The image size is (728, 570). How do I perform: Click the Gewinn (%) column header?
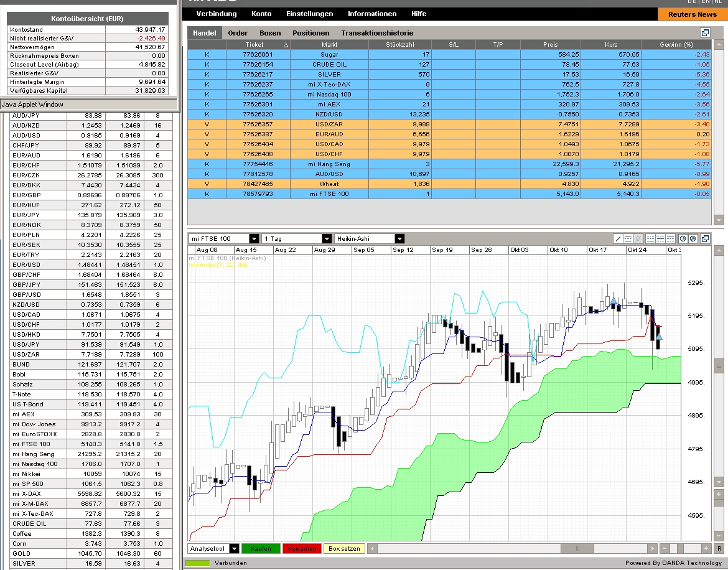point(676,45)
